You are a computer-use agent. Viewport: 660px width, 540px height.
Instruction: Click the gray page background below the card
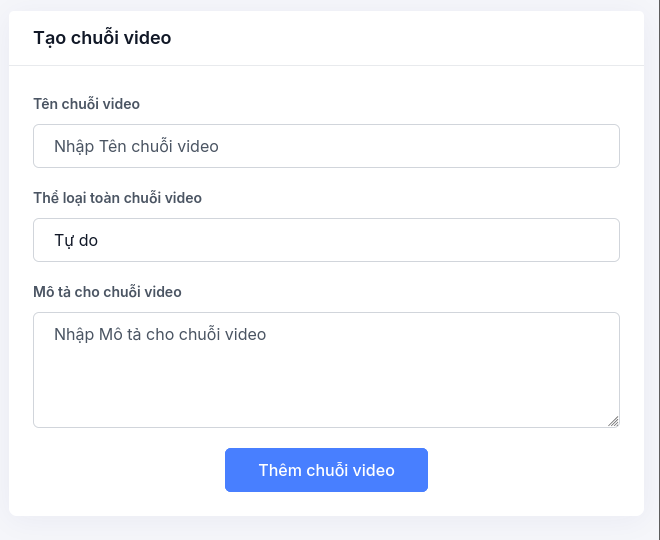click(x=330, y=529)
